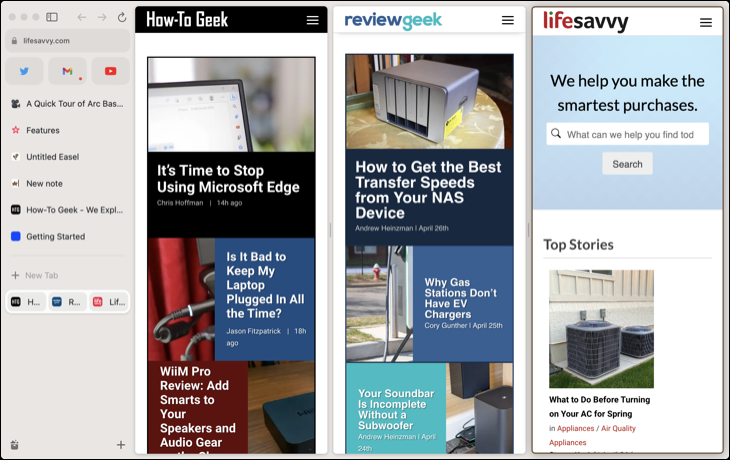Image resolution: width=730 pixels, height=460 pixels.
Task: Open A Quick Tour of Arc Basics tab
Action: point(68,104)
